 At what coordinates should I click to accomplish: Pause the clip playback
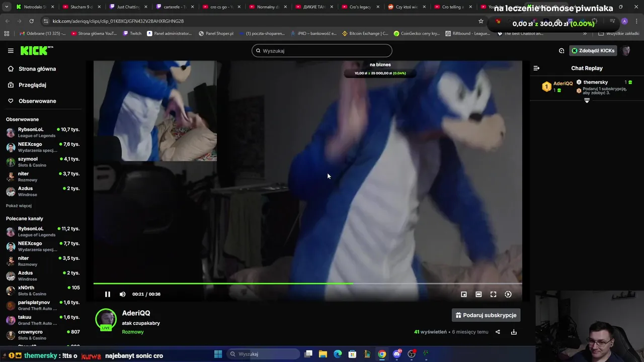click(107, 294)
